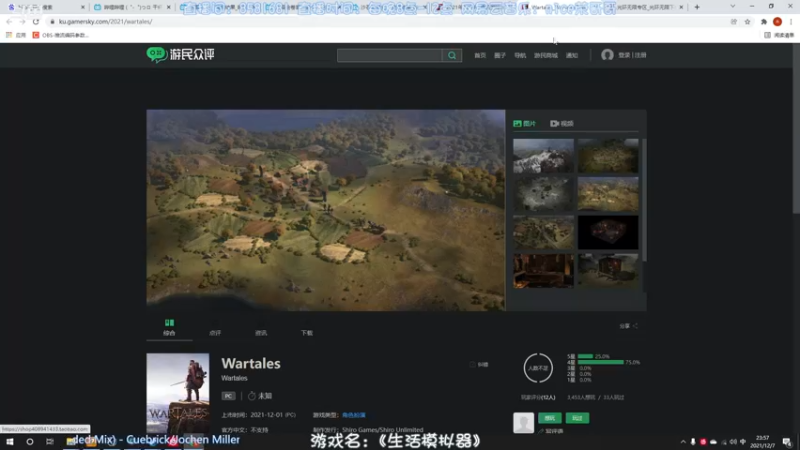Click the 纠错 correction link beside title

click(x=479, y=365)
